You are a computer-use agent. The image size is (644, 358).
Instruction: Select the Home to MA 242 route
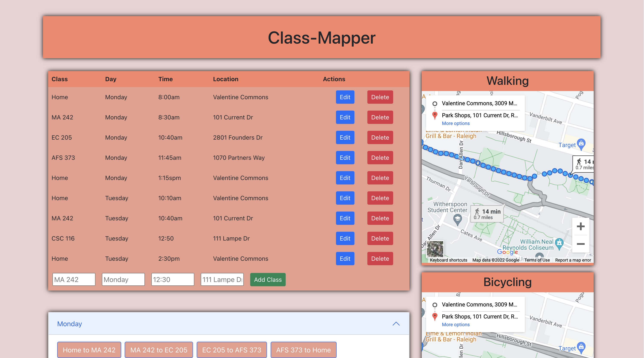pyautogui.click(x=89, y=350)
